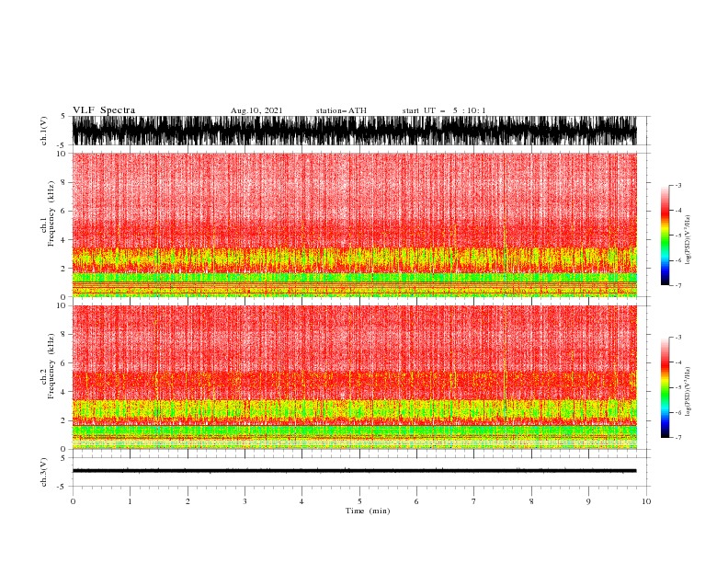Click time-axis tick label "9"

(x=588, y=501)
